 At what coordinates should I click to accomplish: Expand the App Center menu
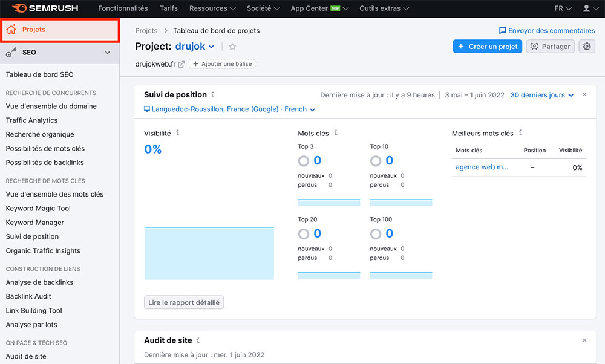coord(319,8)
